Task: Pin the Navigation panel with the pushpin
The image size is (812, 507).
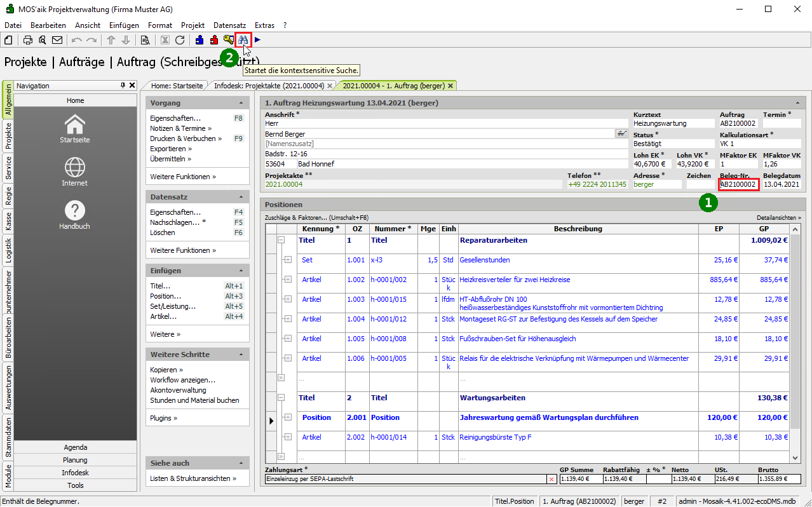Action: 123,85
